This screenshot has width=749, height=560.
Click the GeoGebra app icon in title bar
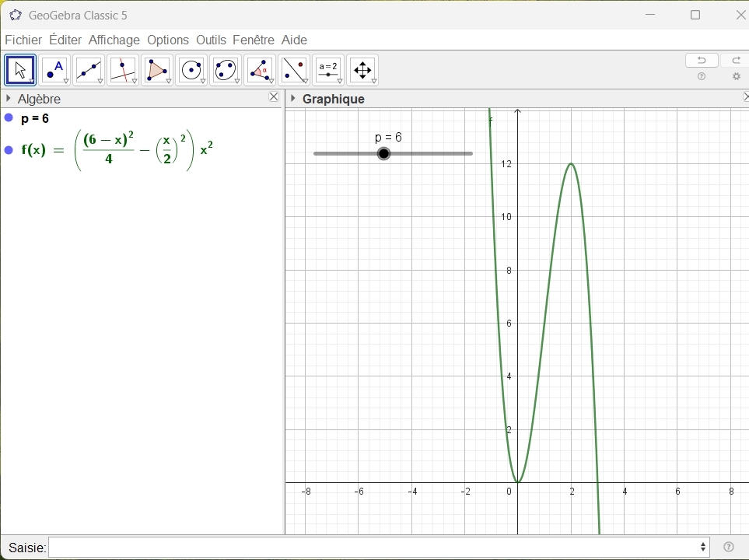point(16,16)
